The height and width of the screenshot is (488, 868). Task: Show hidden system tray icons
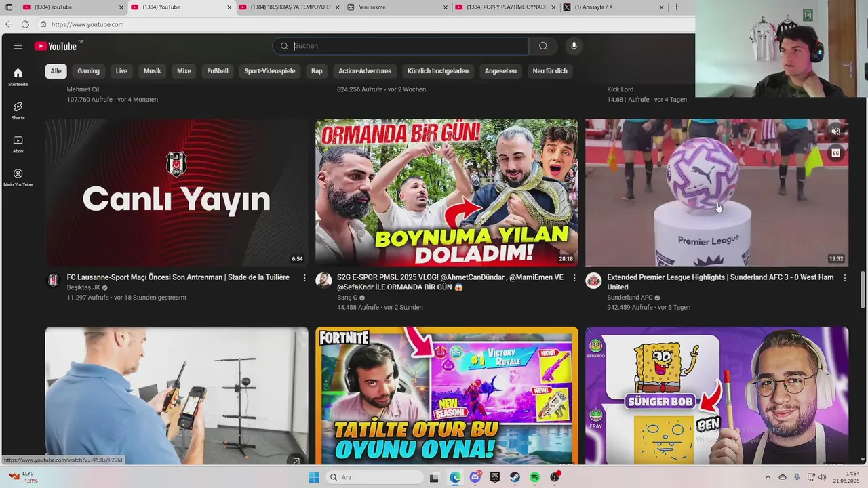(768, 477)
